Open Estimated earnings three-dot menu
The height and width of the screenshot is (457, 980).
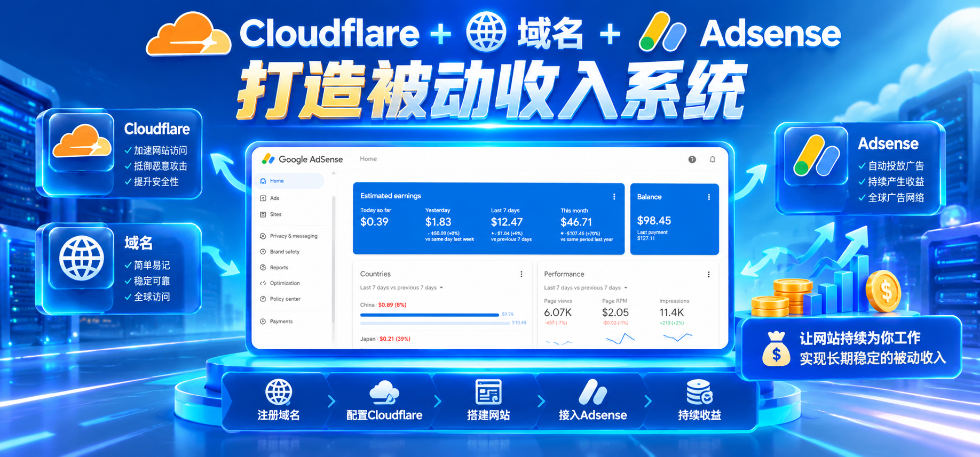tap(614, 197)
